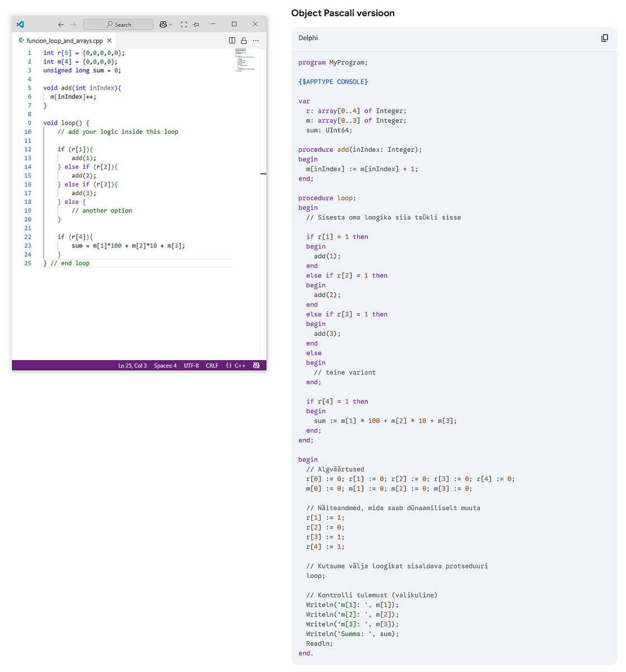Open the Copilot chat icon in title bar

pos(163,25)
